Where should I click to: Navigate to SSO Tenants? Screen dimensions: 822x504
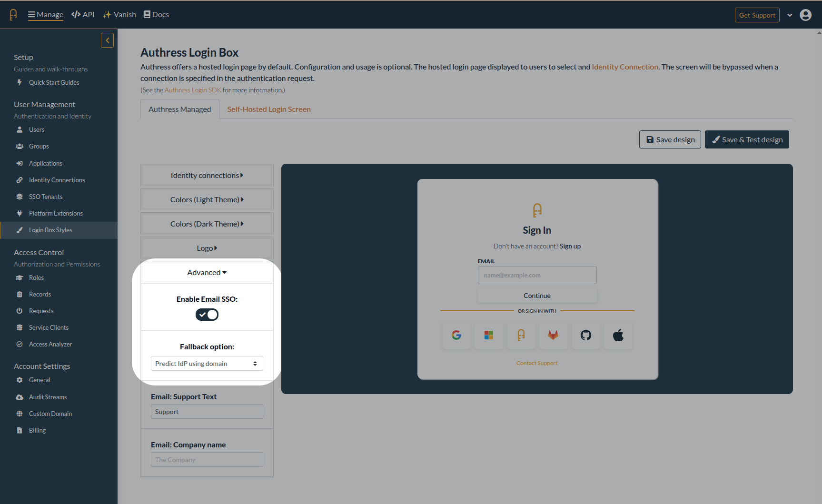[x=45, y=197]
